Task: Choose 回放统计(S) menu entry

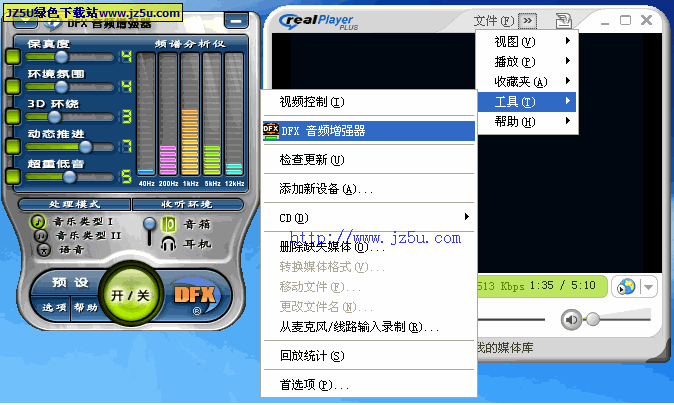Action: coord(369,356)
